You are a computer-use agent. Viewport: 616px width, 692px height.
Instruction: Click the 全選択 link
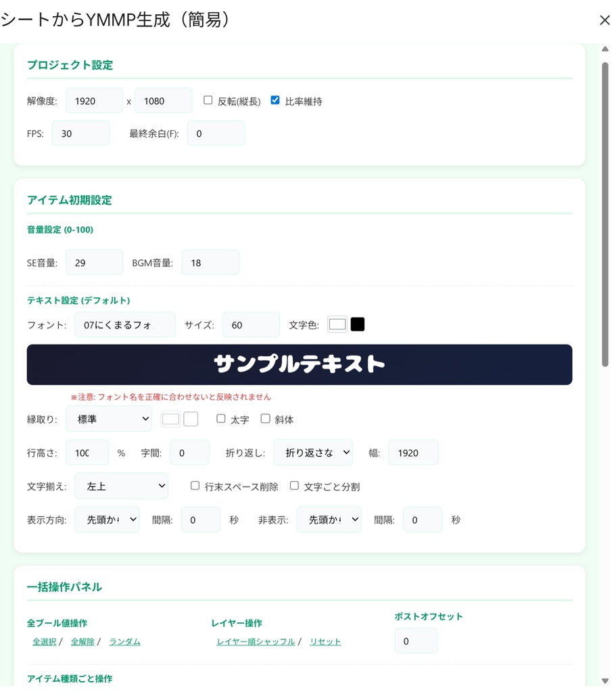[44, 641]
